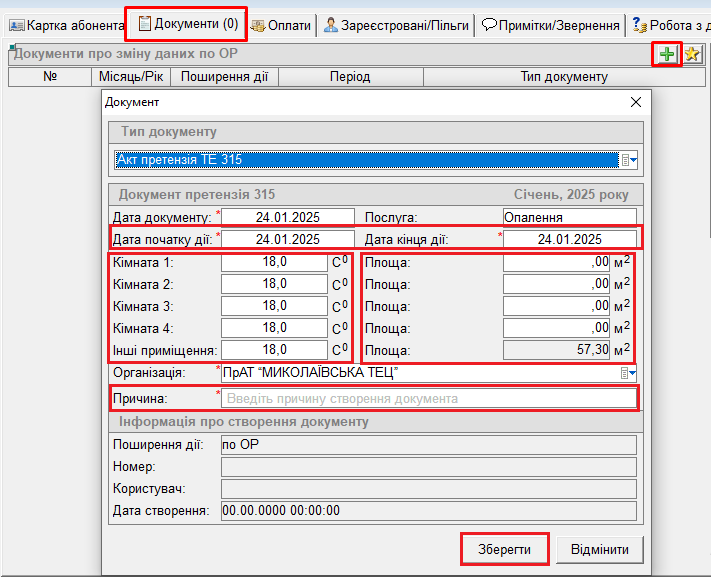Click the Причина input field
The image size is (711, 577).
(429, 398)
